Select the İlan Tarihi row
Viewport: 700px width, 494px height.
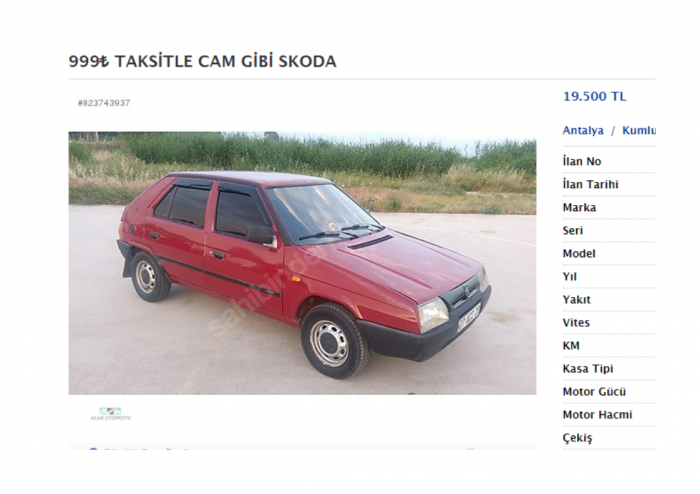[609, 184]
